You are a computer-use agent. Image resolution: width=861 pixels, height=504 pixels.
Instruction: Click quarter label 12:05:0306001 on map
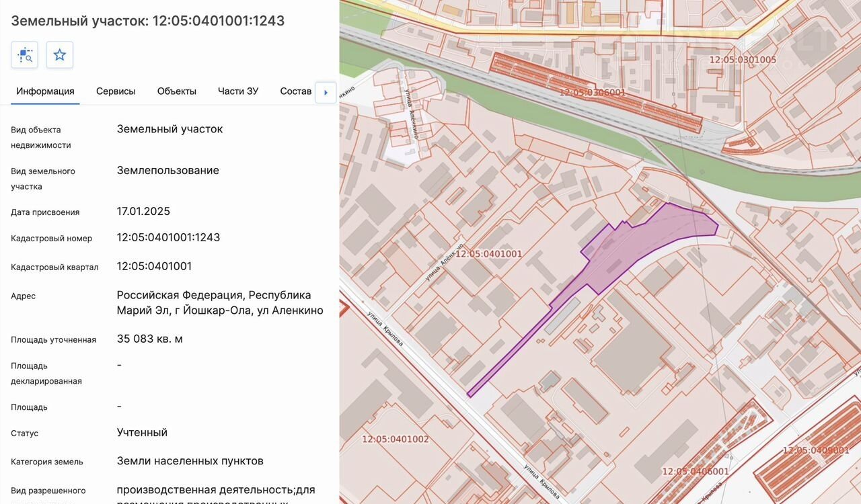(x=593, y=92)
